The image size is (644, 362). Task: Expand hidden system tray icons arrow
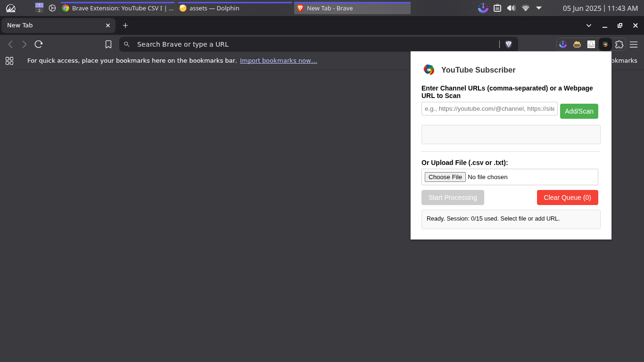tap(539, 8)
